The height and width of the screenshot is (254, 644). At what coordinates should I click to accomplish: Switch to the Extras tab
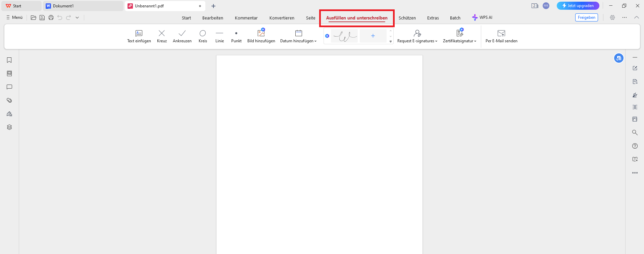click(433, 18)
